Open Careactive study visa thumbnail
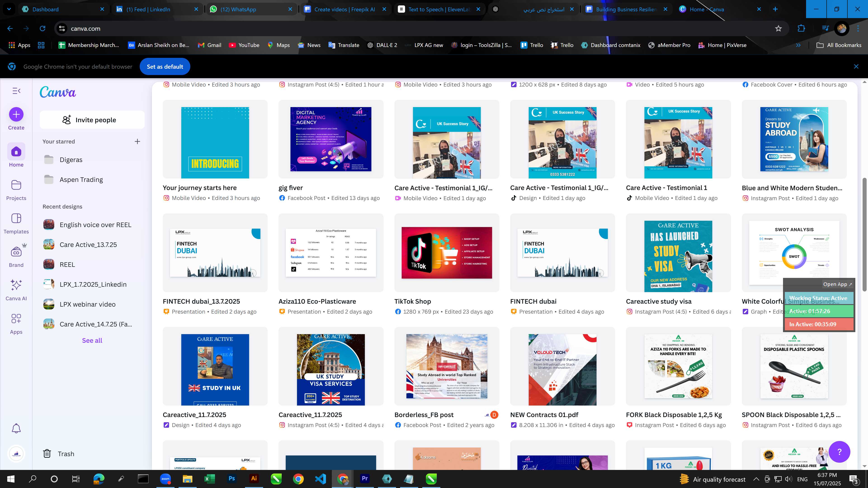Screen dimensions: 868x488 (x=678, y=253)
